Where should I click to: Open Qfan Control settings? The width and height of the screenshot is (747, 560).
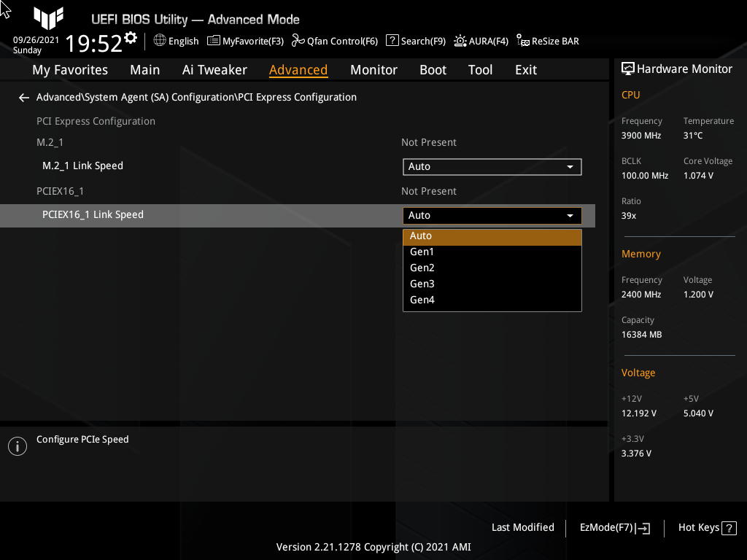pyautogui.click(x=334, y=41)
